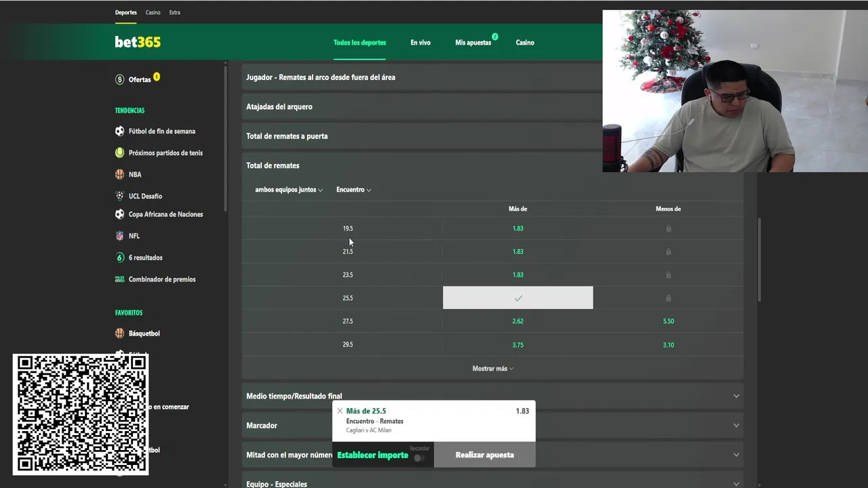Click the lock icon in the 23.5 row
Viewport: 868px width, 488px height.
[x=668, y=274]
